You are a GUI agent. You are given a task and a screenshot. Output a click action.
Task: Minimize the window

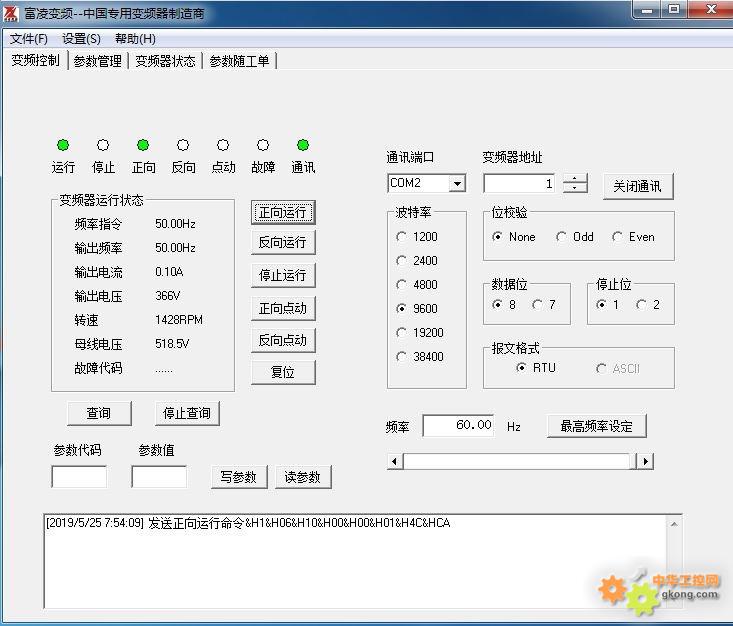pyautogui.click(x=647, y=10)
